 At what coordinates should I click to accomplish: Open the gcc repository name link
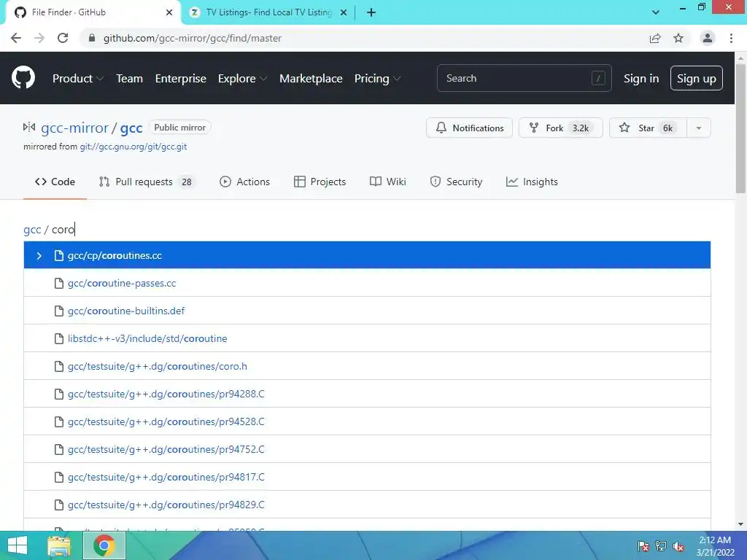coord(131,128)
